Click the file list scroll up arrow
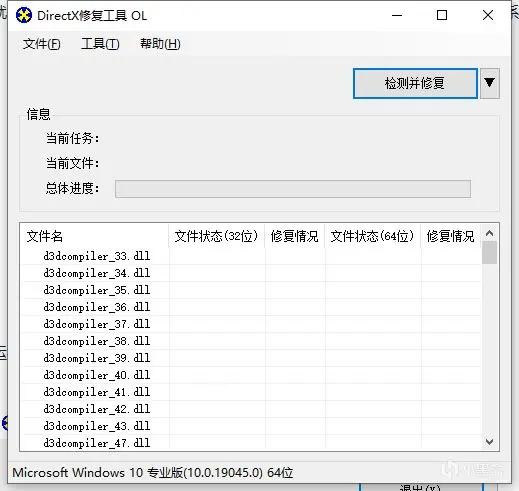Image resolution: width=519 pixels, height=491 pixels. (489, 233)
